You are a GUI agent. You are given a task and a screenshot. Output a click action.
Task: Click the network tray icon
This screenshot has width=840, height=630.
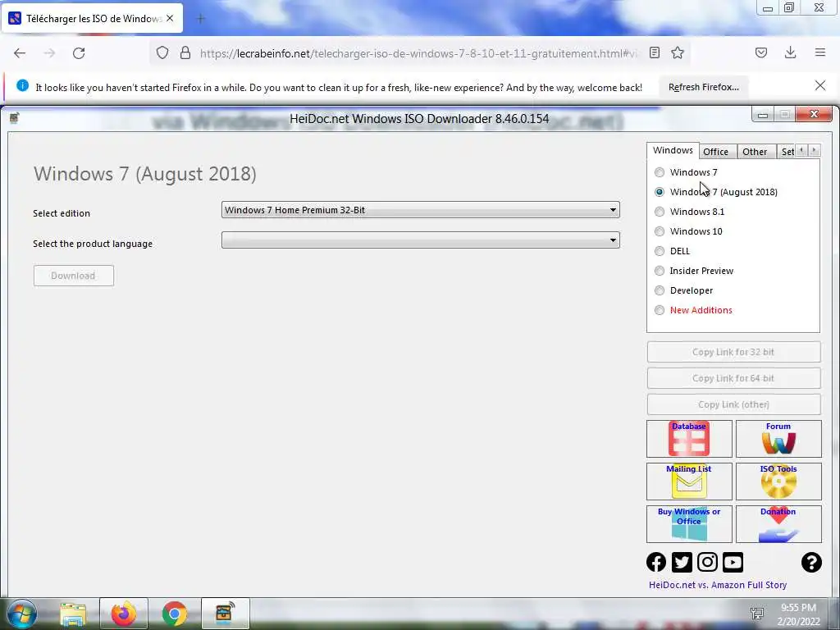757,614
